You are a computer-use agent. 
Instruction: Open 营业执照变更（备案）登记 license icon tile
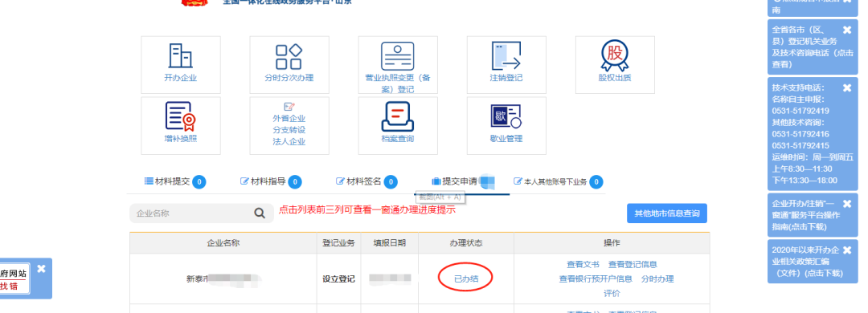[398, 65]
